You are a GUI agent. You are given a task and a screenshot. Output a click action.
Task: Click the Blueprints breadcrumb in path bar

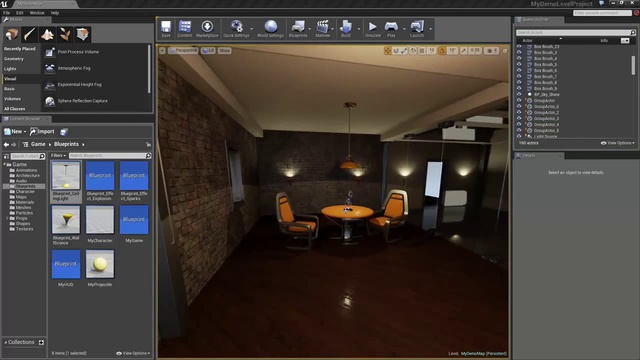click(66, 144)
